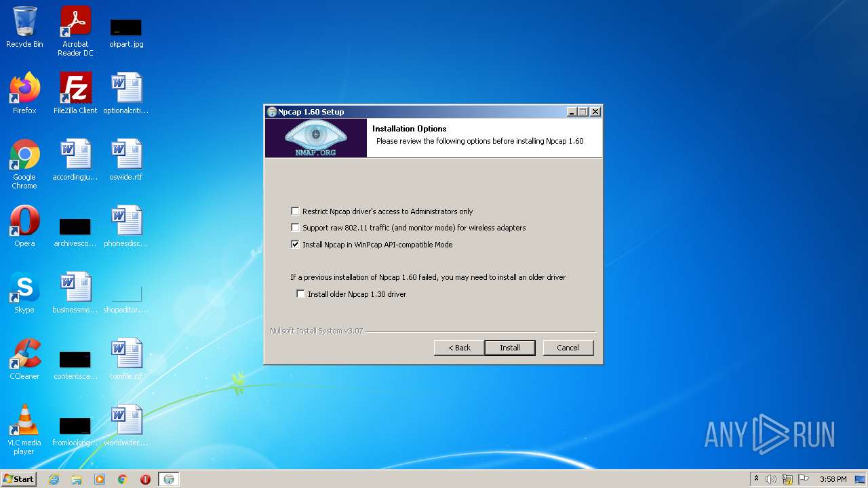Select the phonesdisc... Word document

(x=126, y=226)
